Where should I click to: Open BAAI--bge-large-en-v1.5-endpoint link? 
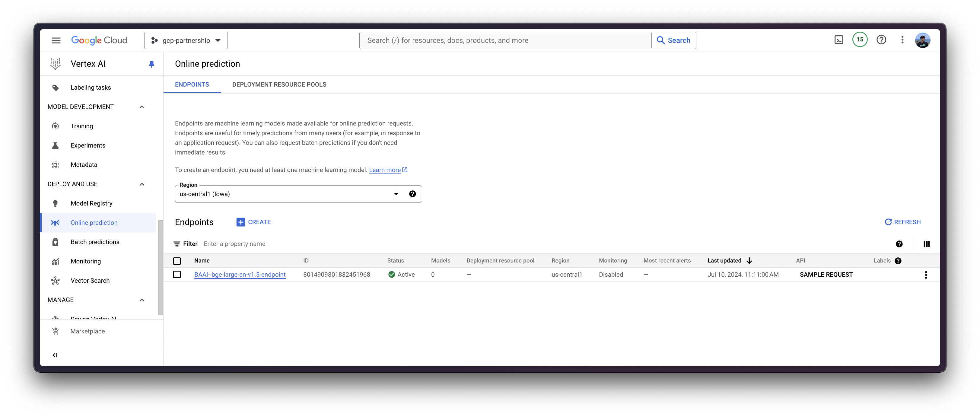pyautogui.click(x=240, y=275)
